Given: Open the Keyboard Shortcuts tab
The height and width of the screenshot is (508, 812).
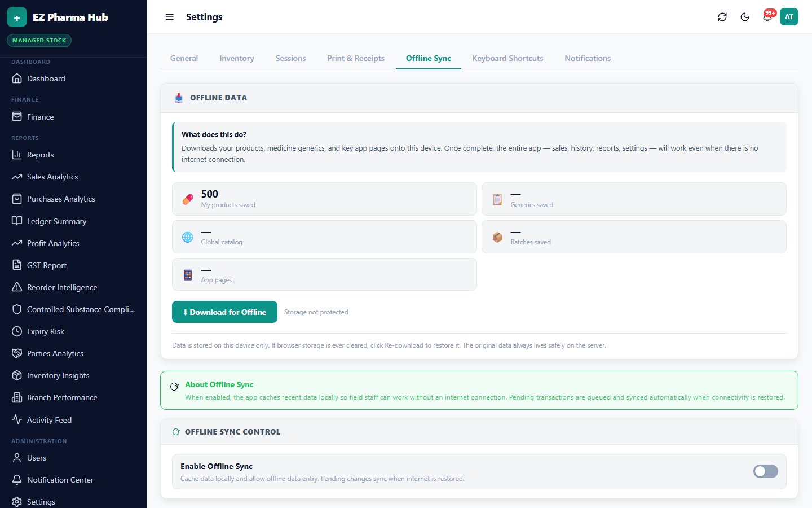Looking at the screenshot, I should coord(508,58).
